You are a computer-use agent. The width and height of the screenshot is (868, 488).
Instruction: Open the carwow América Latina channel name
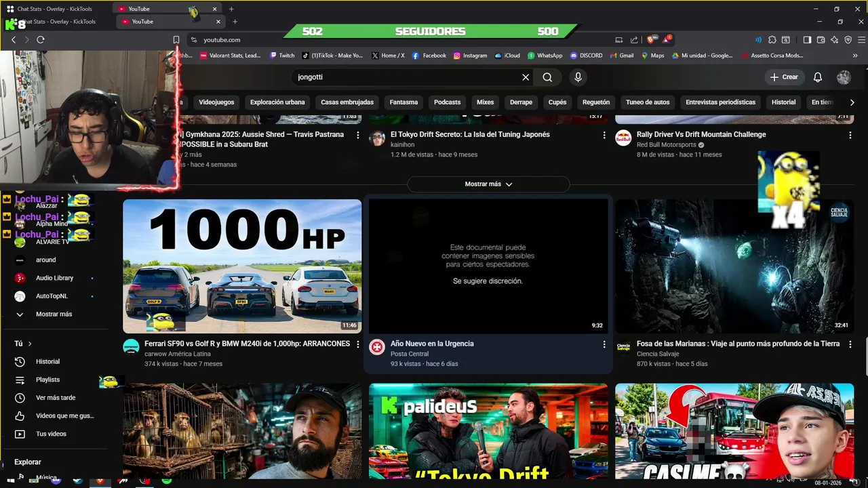click(178, 354)
